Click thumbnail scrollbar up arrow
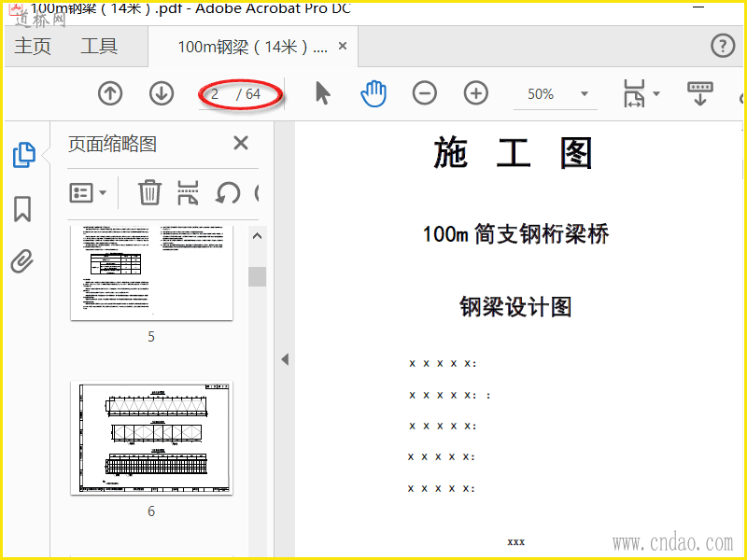The height and width of the screenshot is (560, 747). coord(258,236)
